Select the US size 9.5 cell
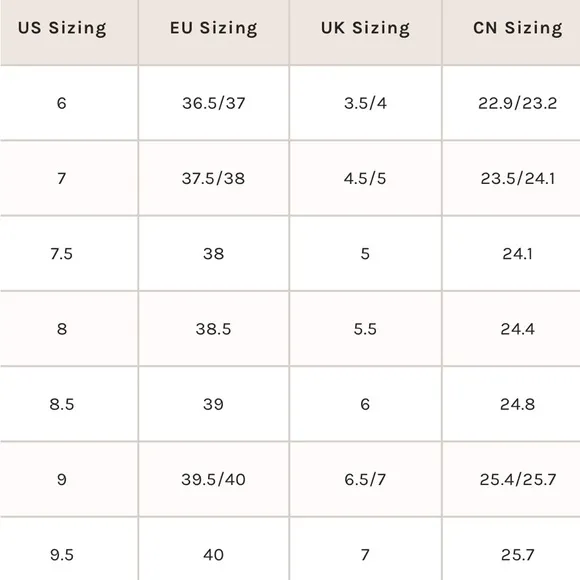This screenshot has height=580, width=580. [69, 549]
